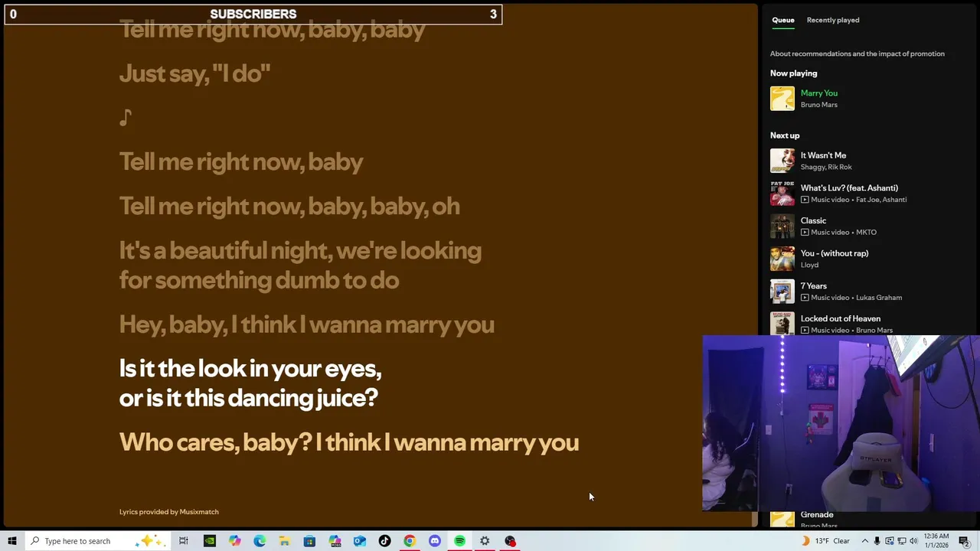Open Task View on the taskbar
980x551 pixels.
[x=184, y=541]
